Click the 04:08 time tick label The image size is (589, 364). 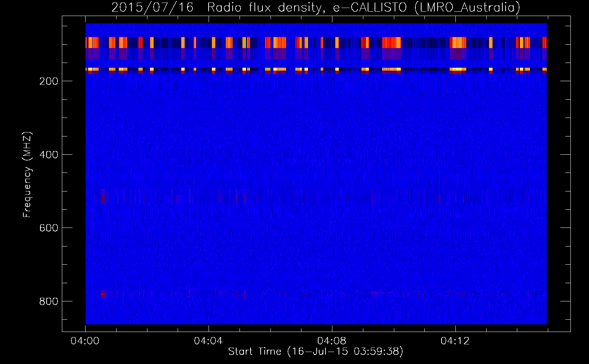coord(332,341)
